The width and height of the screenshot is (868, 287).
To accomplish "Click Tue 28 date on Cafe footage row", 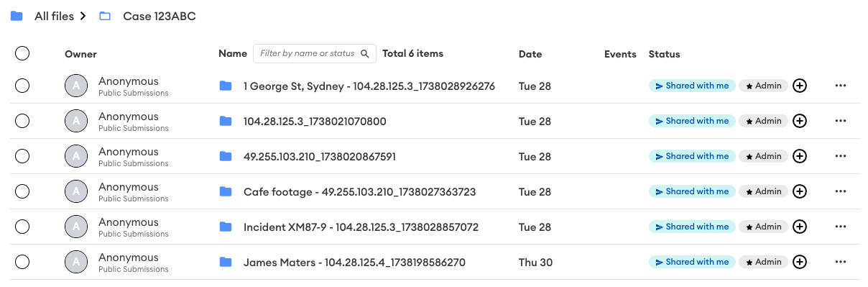I will (x=535, y=192).
